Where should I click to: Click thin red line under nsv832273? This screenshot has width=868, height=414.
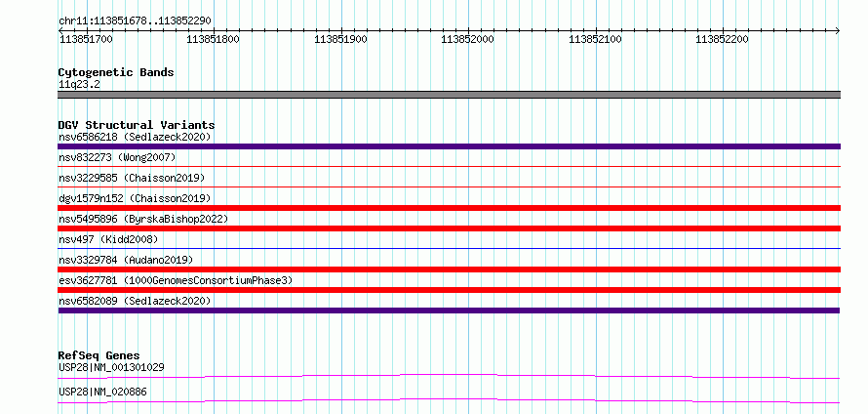449,166
